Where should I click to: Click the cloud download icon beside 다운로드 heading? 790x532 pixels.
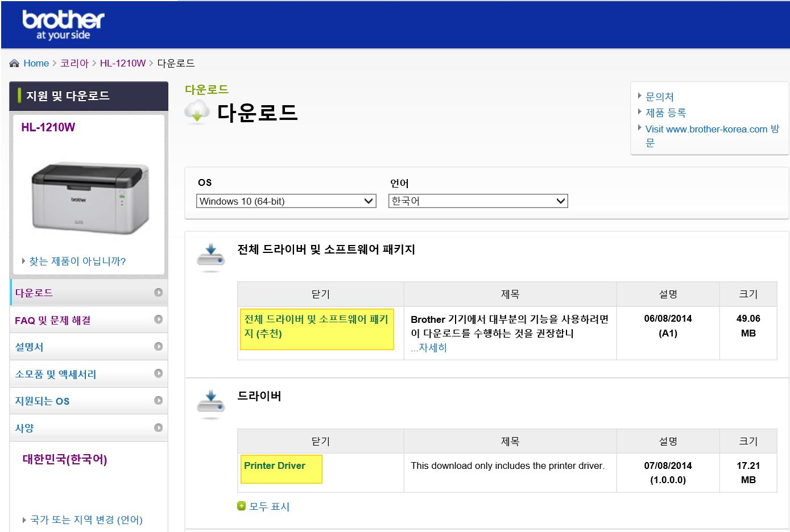(x=197, y=111)
